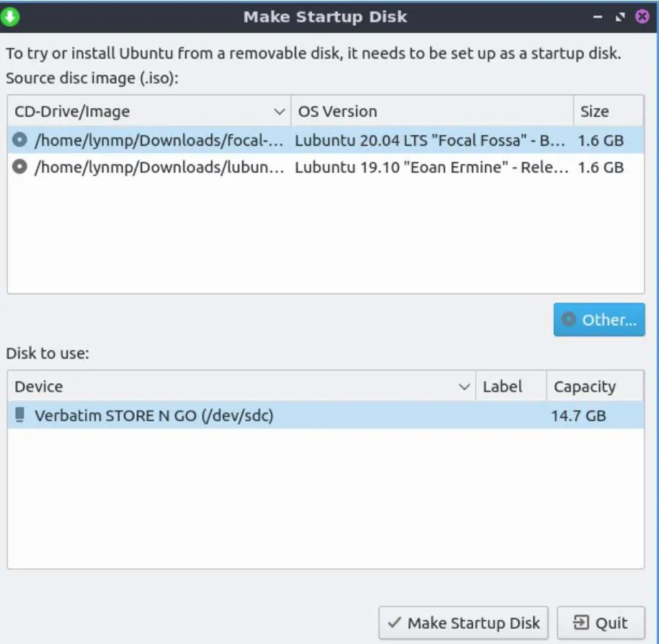Close the Make Startup Disk window

coord(642,17)
